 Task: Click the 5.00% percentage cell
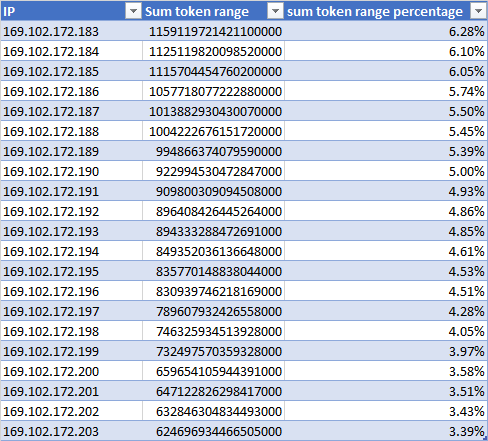click(386, 171)
